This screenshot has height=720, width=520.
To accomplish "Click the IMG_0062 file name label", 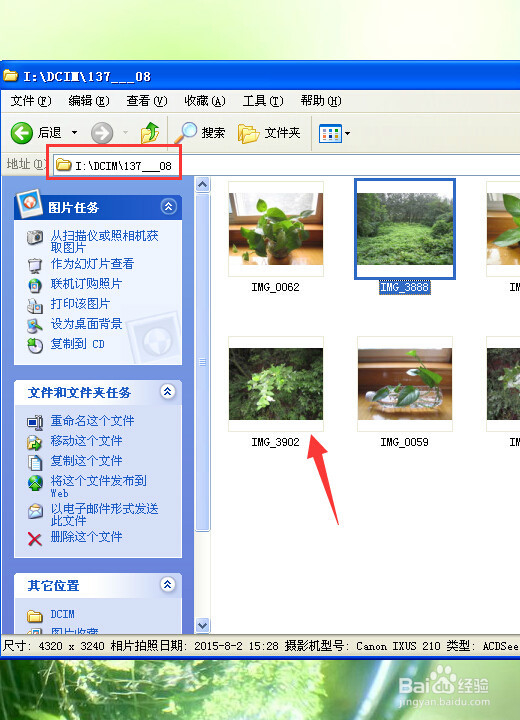I will point(275,287).
